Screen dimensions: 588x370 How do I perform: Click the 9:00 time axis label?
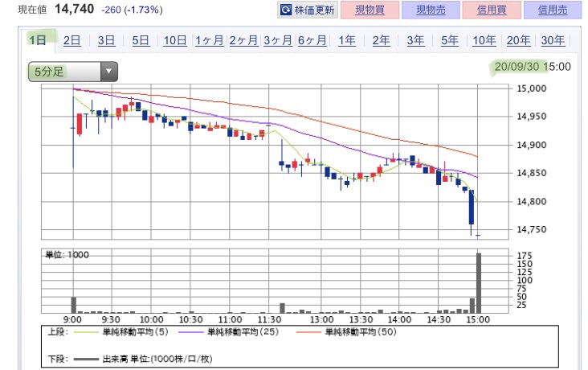[x=72, y=319]
